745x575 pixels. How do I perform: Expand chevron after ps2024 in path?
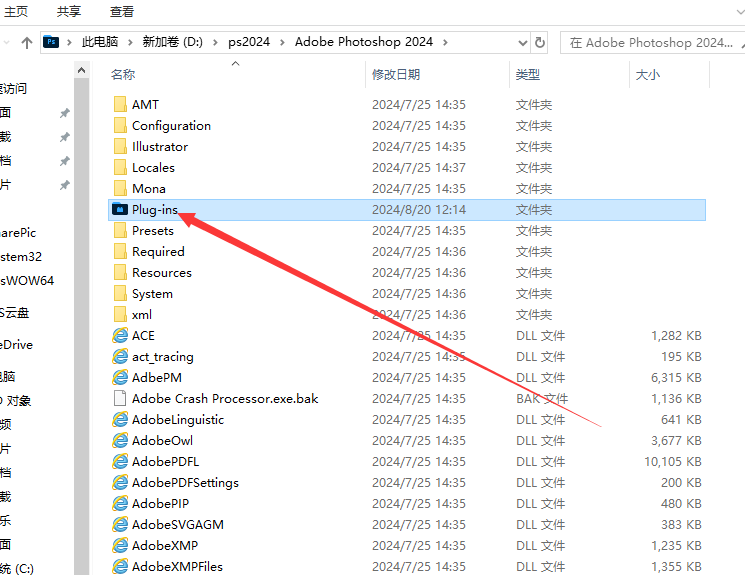[x=282, y=42]
